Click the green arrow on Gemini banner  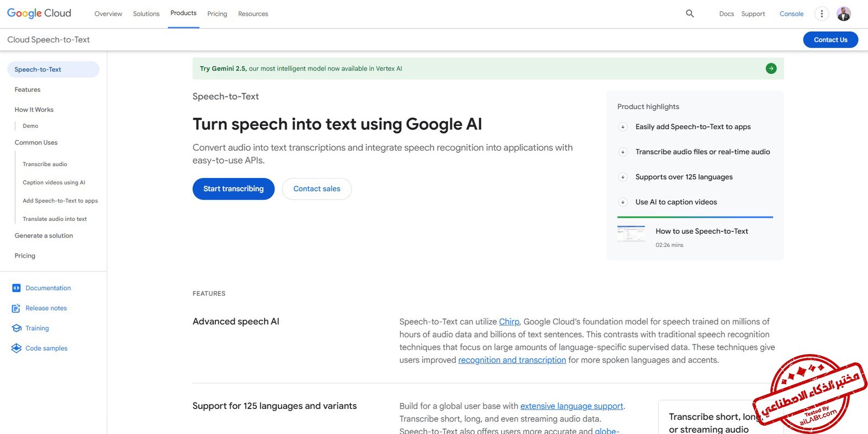click(771, 68)
